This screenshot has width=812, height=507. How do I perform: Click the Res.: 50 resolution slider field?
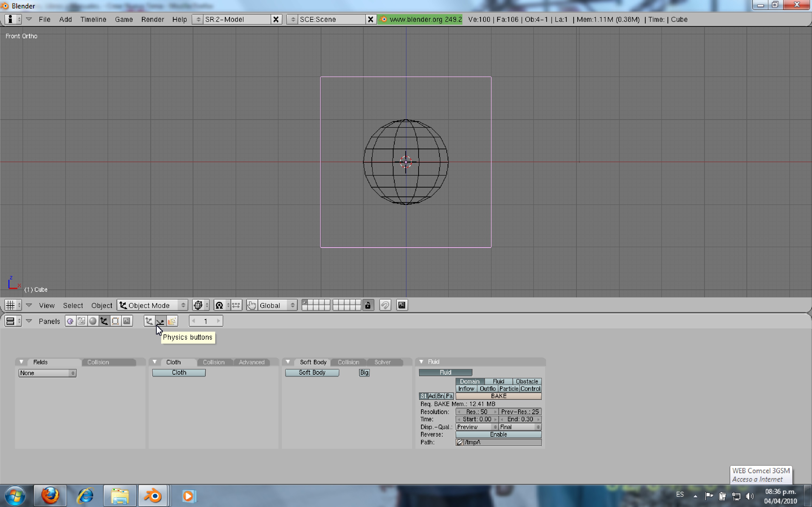click(x=476, y=411)
